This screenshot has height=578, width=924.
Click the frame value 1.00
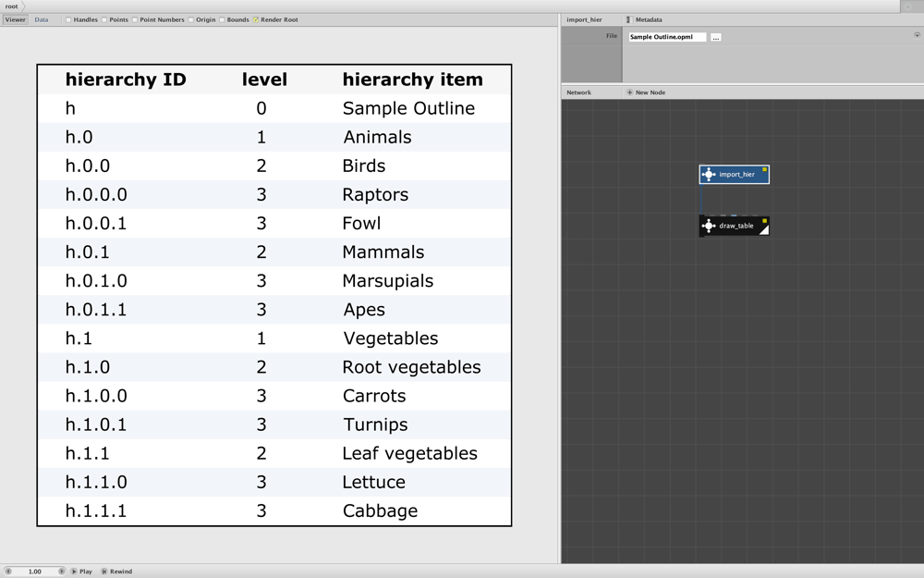(x=35, y=572)
